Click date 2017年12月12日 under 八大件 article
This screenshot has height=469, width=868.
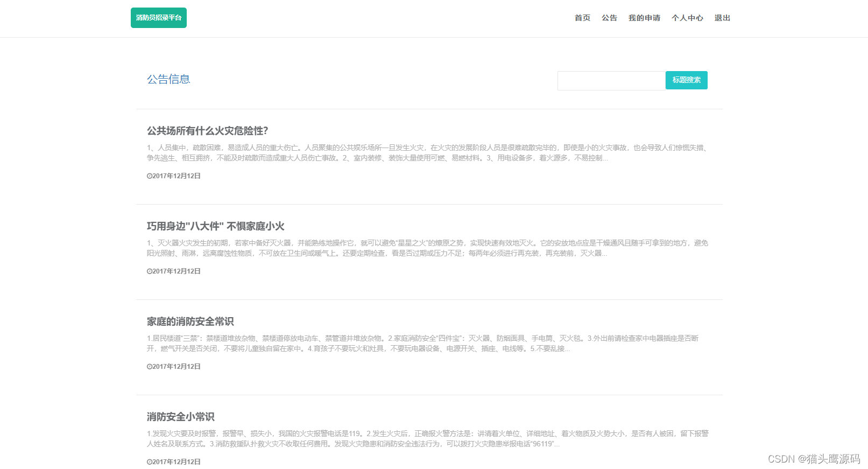(x=177, y=271)
